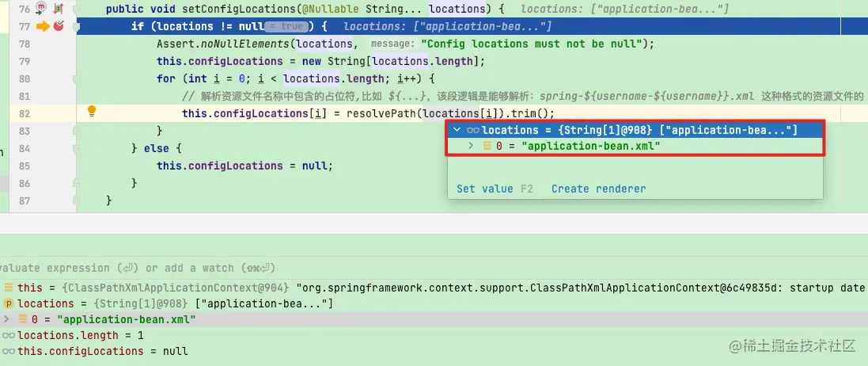Screen dimensions: 868x366
Task: Click the watch glasses icon beside this.configLocations
Action: pos(8,351)
